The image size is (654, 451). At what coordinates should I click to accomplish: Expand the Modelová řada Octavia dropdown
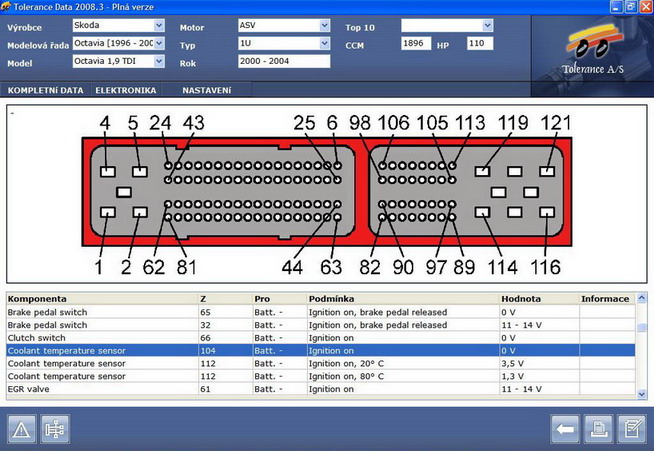tap(159, 43)
